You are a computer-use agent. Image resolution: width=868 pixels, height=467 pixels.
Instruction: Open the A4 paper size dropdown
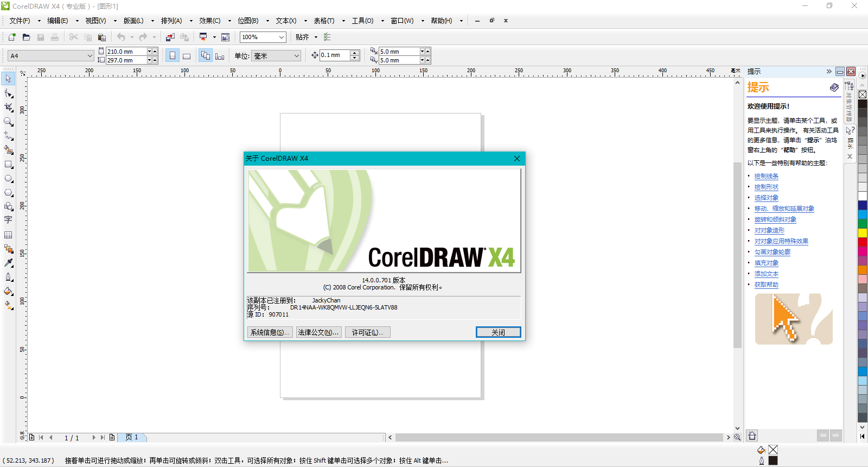pos(90,55)
